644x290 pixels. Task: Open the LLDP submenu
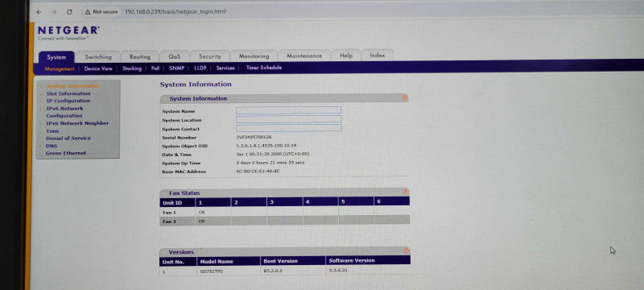coord(200,68)
